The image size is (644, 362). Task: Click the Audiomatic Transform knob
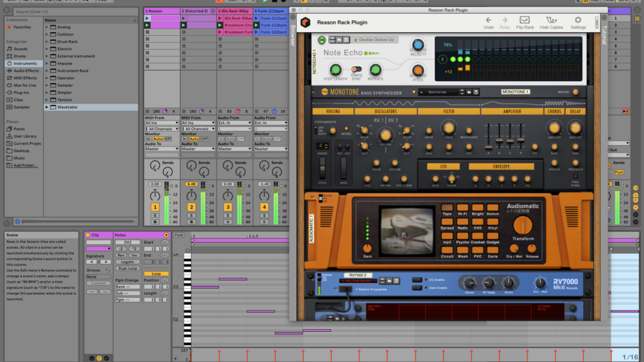coord(523,225)
